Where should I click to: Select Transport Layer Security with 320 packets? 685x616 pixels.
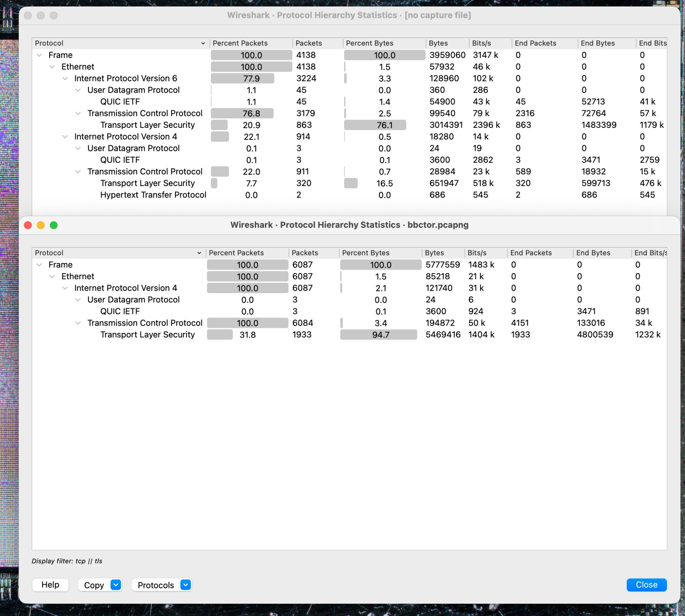[x=350, y=183]
